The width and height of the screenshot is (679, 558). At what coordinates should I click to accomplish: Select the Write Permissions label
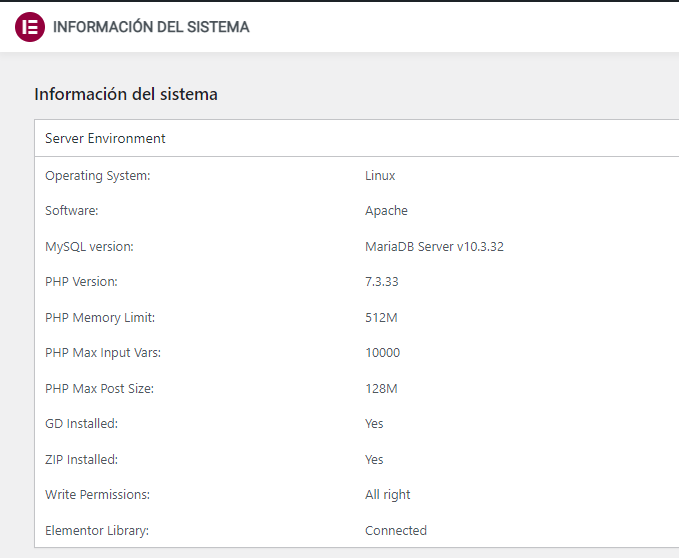pyautogui.click(x=97, y=495)
